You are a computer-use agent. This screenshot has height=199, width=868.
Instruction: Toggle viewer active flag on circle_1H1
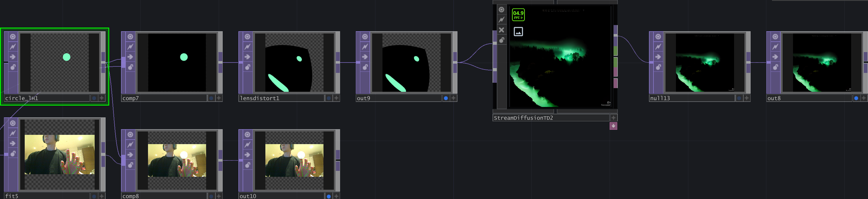(x=13, y=37)
